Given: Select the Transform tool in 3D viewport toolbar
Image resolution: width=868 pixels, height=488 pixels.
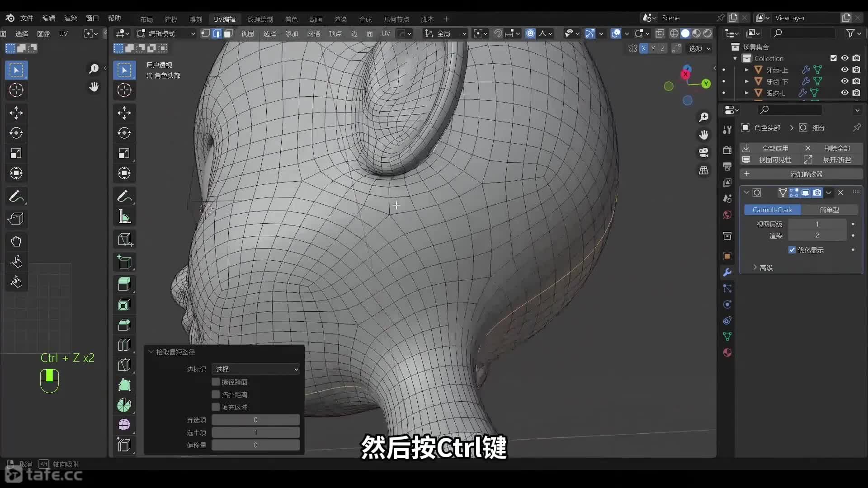Looking at the screenshot, I should coord(124,173).
